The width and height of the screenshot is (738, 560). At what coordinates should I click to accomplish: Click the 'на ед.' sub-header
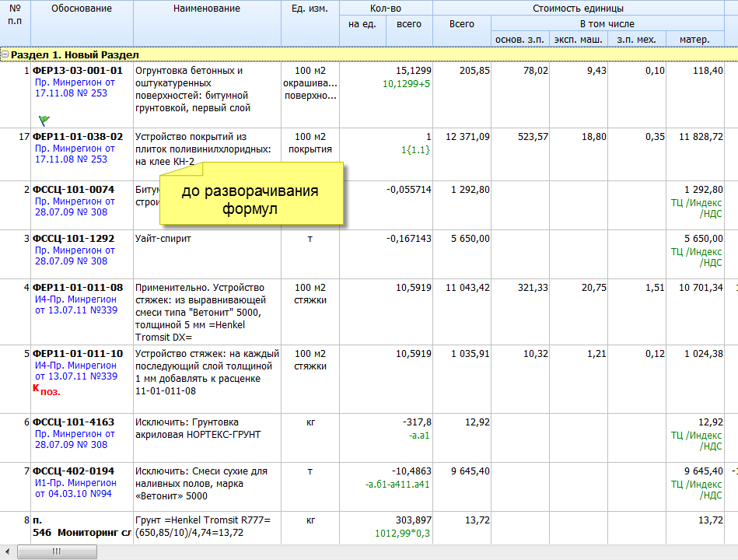tap(362, 31)
